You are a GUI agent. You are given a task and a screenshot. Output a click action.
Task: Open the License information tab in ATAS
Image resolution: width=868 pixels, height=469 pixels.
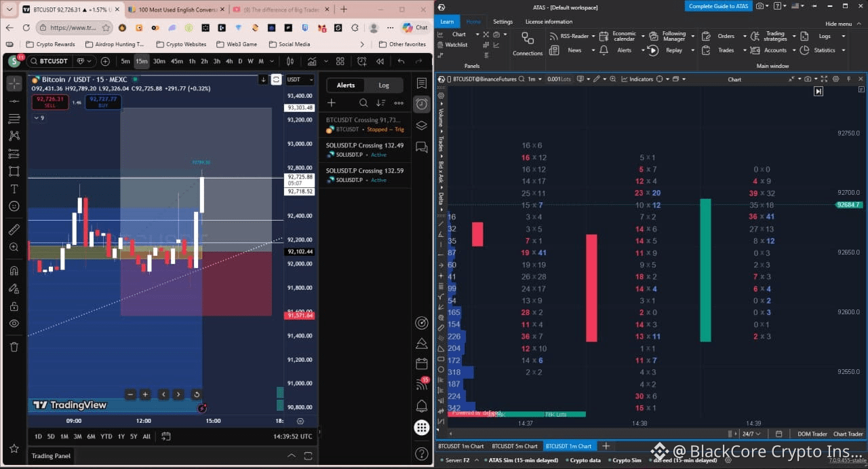(x=549, y=22)
